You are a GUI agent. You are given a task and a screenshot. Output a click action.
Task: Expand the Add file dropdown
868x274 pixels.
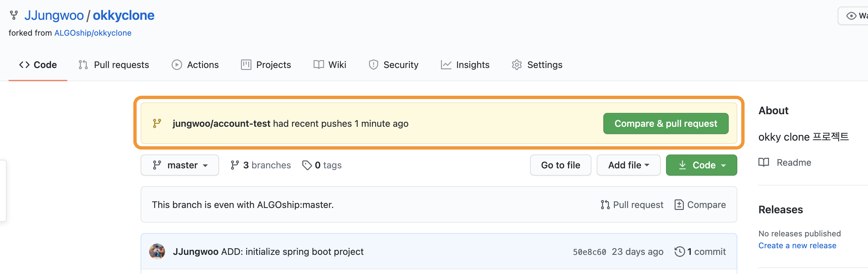click(x=628, y=165)
